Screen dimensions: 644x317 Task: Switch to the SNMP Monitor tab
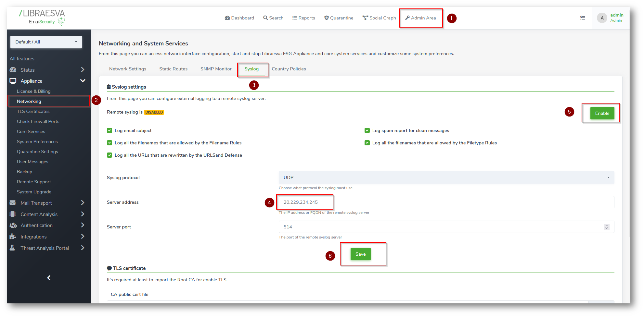point(216,69)
